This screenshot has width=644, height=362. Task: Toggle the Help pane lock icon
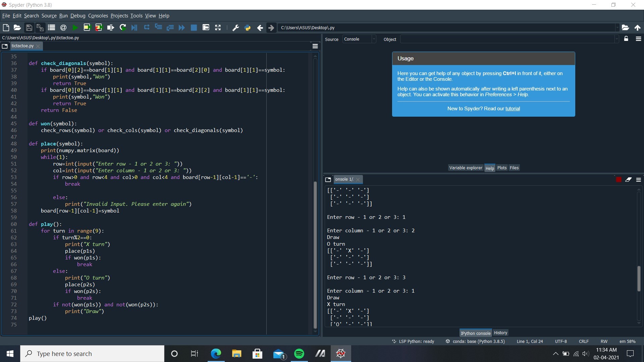pyautogui.click(x=626, y=39)
